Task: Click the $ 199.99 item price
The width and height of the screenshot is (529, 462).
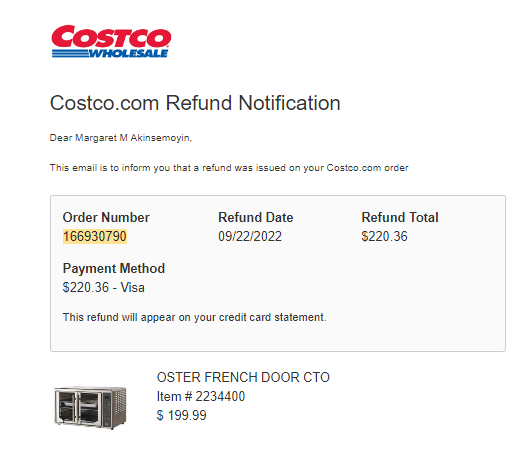Action: coord(182,415)
